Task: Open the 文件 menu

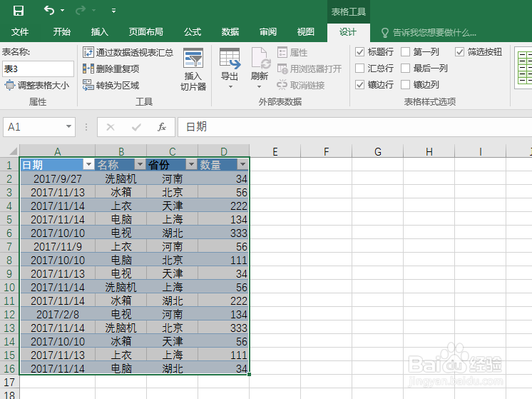Action: 20,32
